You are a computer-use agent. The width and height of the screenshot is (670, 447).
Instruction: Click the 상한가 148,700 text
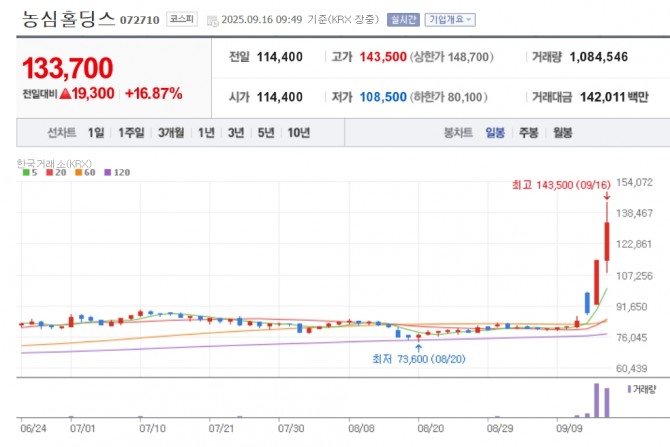452,57
